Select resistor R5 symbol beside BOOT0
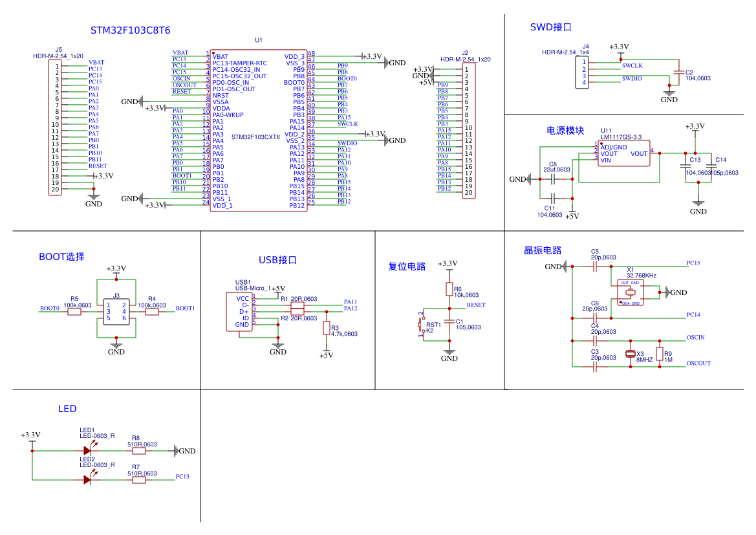Viewport: 756px width, 535px height. 74,312
